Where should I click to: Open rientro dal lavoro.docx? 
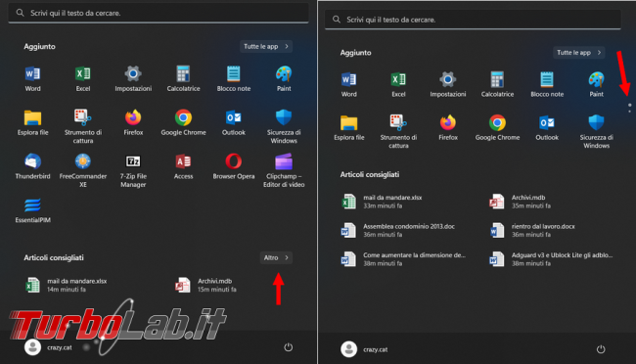point(533,230)
